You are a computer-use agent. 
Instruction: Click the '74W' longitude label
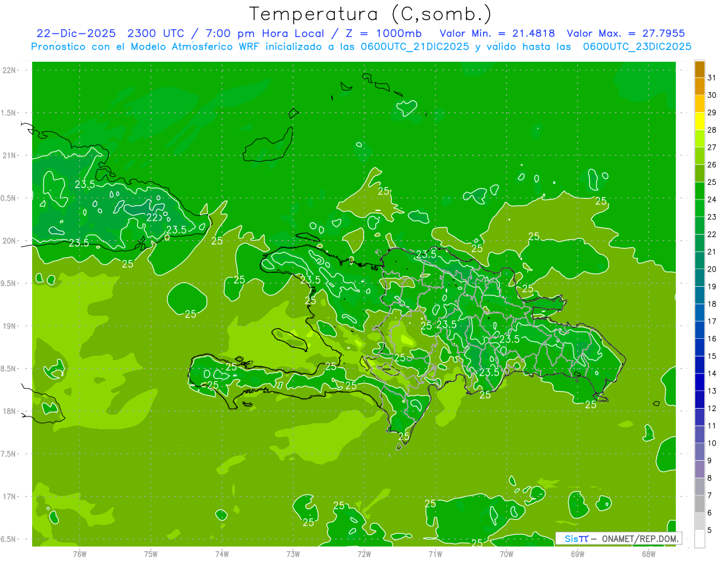[222, 554]
